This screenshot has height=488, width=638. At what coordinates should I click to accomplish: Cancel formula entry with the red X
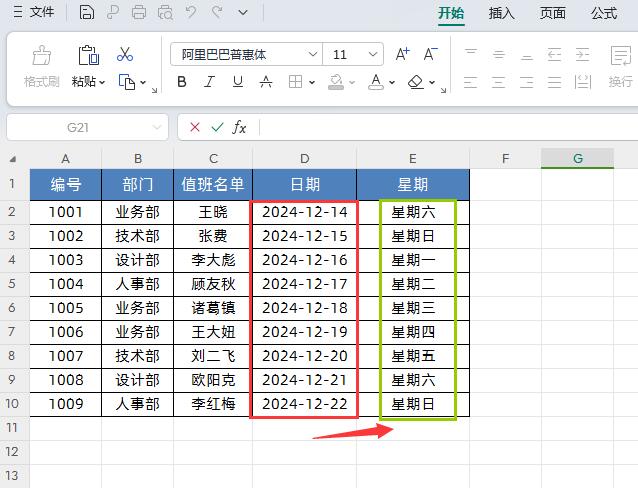point(195,127)
